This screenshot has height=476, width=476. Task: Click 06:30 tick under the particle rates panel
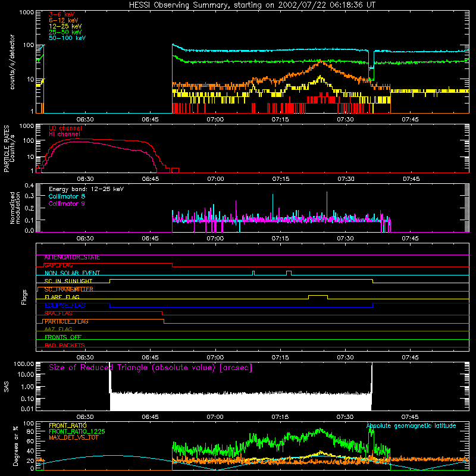(85, 179)
